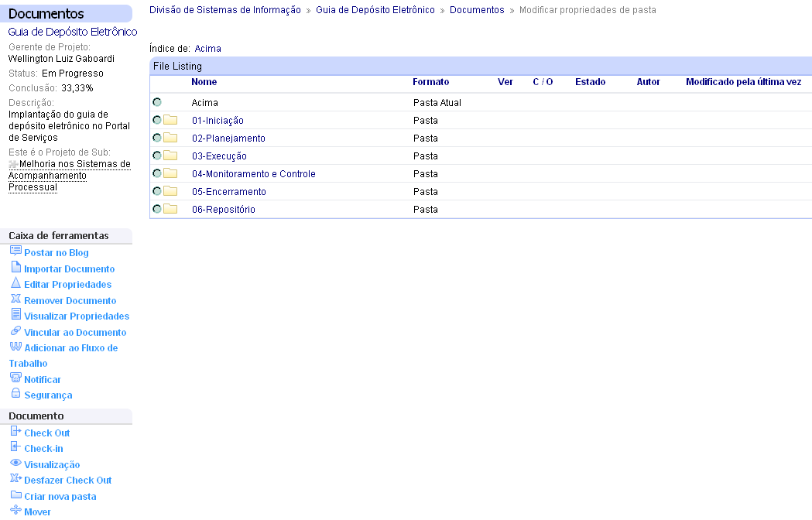Image resolution: width=812 pixels, height=520 pixels.
Task: Click the folder icon for 04-Monitoramento e Controle
Action: [170, 173]
